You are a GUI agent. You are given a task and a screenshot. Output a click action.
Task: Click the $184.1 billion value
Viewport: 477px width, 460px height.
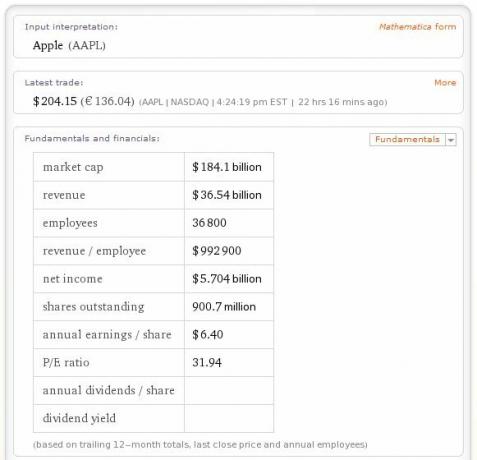227,167
